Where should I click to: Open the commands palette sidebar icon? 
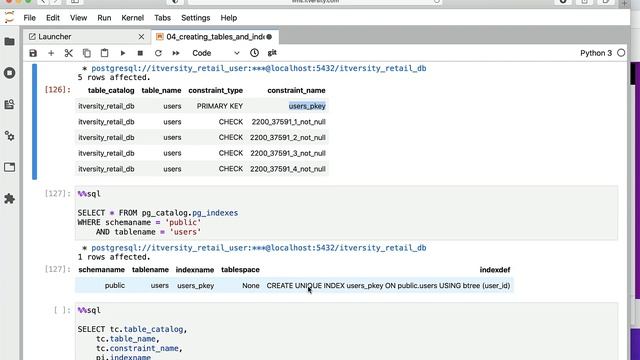9,104
